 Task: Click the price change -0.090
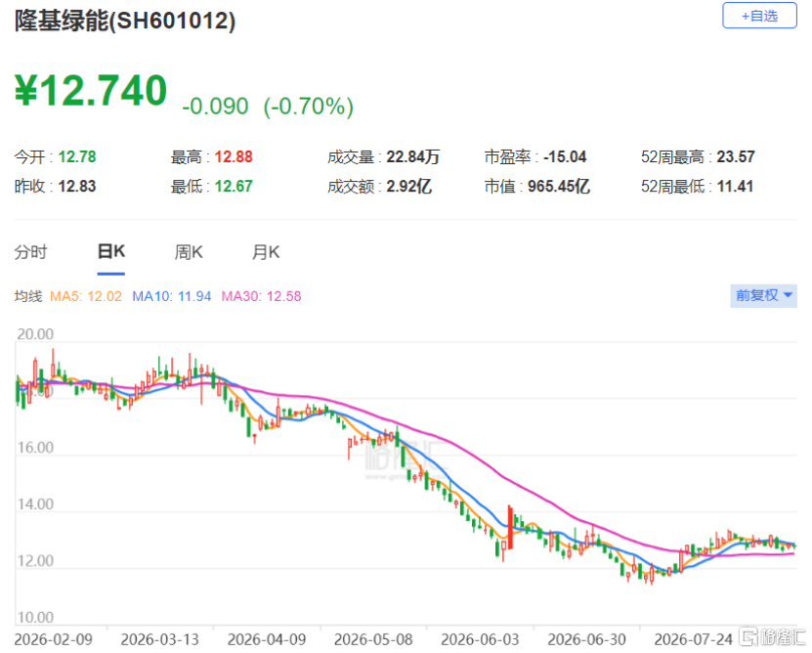tap(215, 107)
